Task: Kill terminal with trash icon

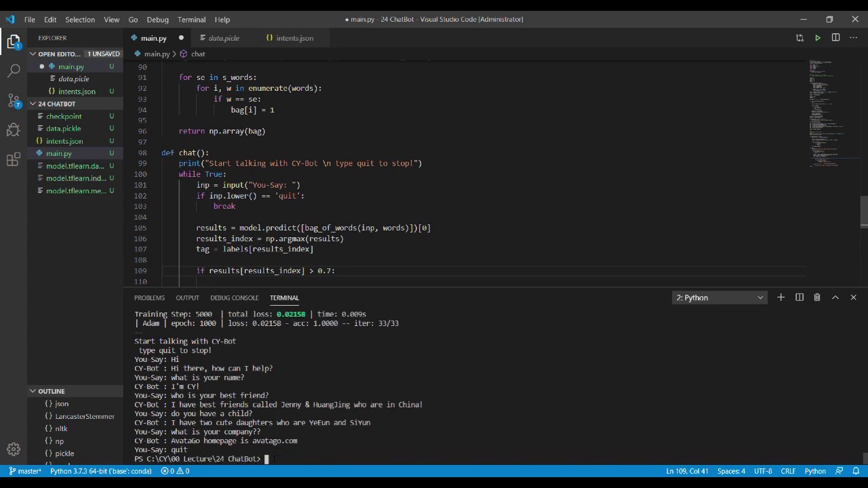Action: 817,298
